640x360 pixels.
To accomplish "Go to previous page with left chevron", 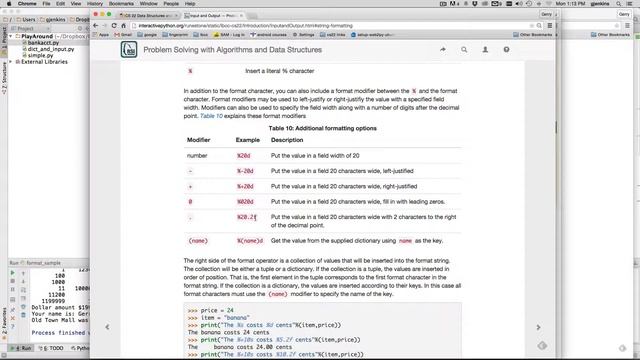I will 107,327.
